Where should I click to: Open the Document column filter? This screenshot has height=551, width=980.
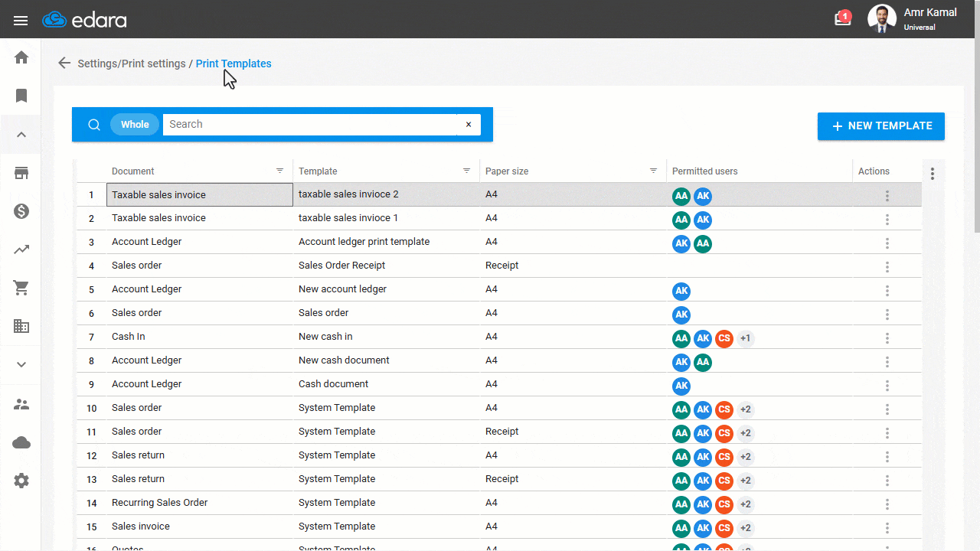click(280, 171)
